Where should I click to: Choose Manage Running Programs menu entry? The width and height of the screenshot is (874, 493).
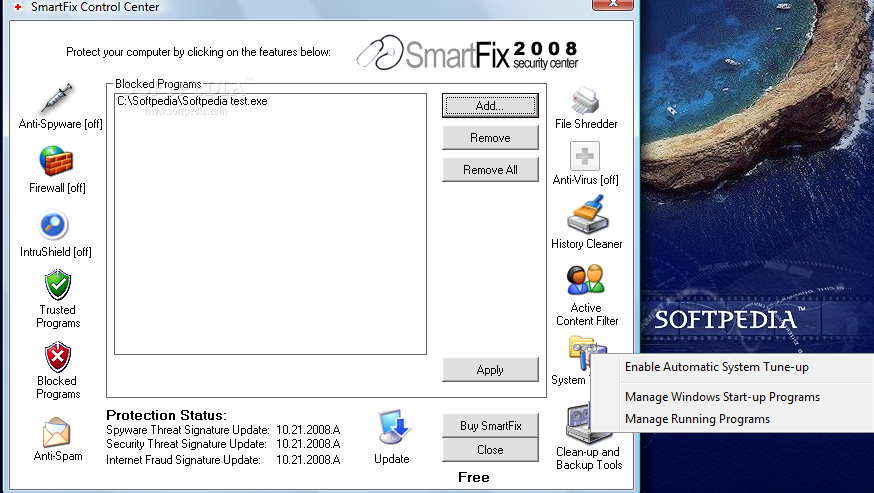pyautogui.click(x=697, y=419)
